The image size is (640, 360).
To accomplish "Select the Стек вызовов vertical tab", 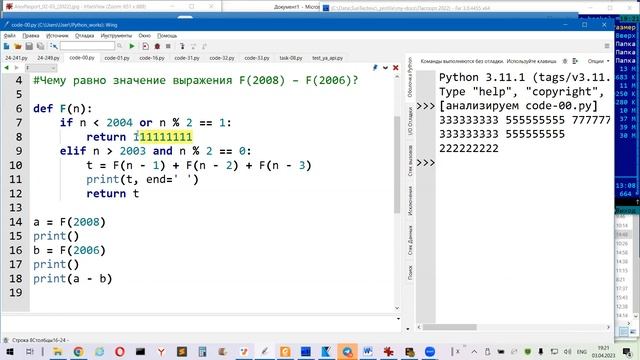I will pyautogui.click(x=410, y=161).
